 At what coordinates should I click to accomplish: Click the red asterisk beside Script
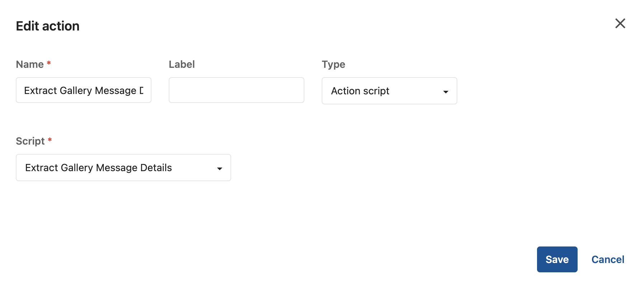[50, 140]
